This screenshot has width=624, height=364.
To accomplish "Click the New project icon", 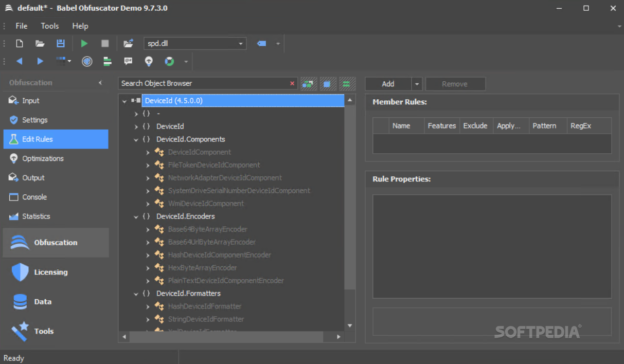I will (20, 44).
